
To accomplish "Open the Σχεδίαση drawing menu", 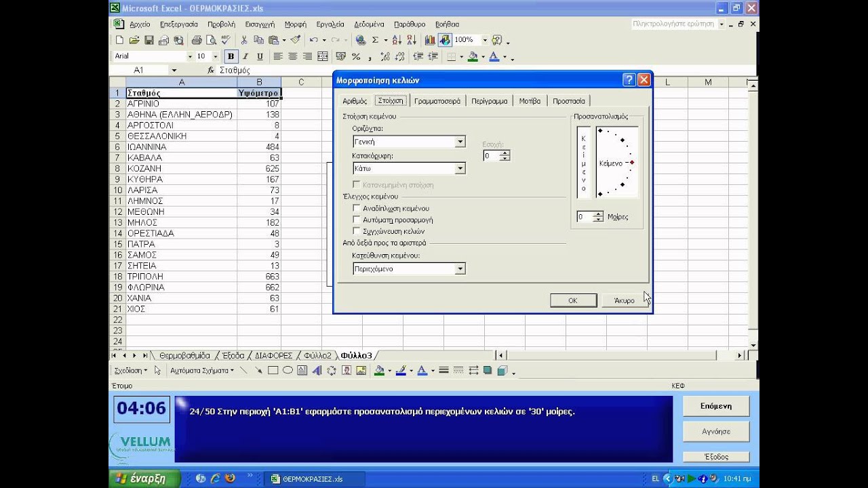I will pos(131,371).
